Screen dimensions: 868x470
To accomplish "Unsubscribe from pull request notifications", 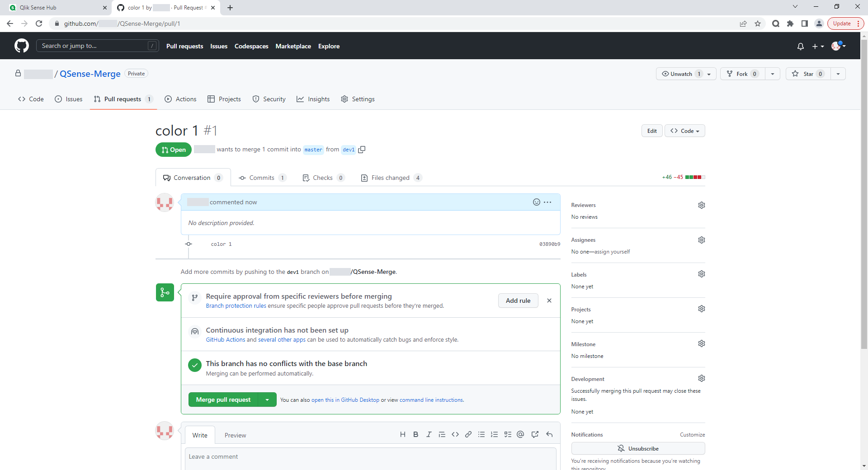I will coord(638,448).
